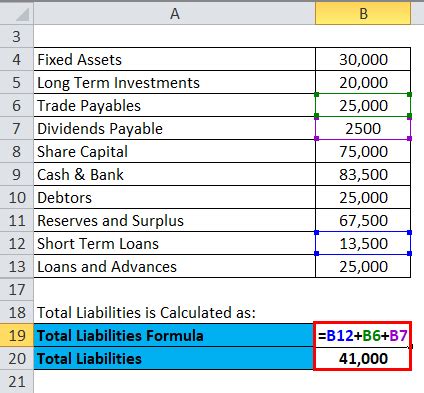
Task: Select the Total Liabilities result 41,000
Action: (363, 358)
